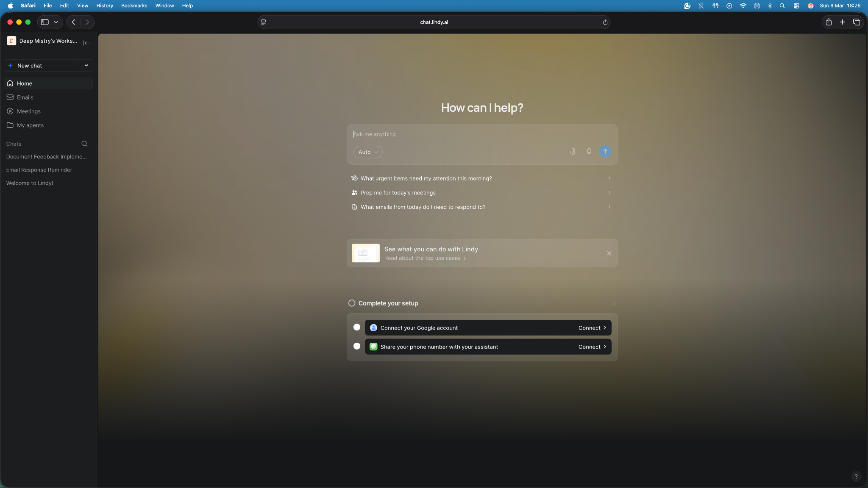Image resolution: width=868 pixels, height=488 pixels.
Task: Collapse the sidebar using the arrow icon
Action: [x=86, y=43]
